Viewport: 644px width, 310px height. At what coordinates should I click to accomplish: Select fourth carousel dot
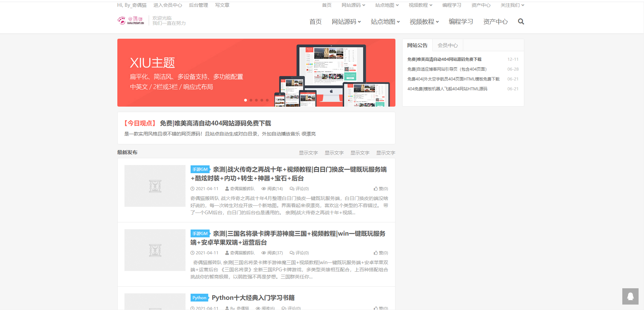(x=262, y=100)
